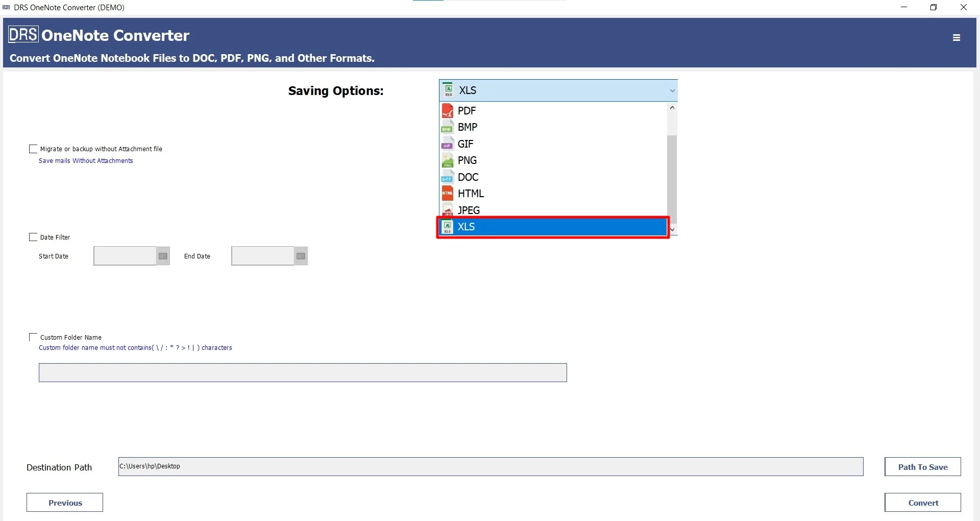Click the GIF format icon
980x521 pixels.
[x=448, y=144]
